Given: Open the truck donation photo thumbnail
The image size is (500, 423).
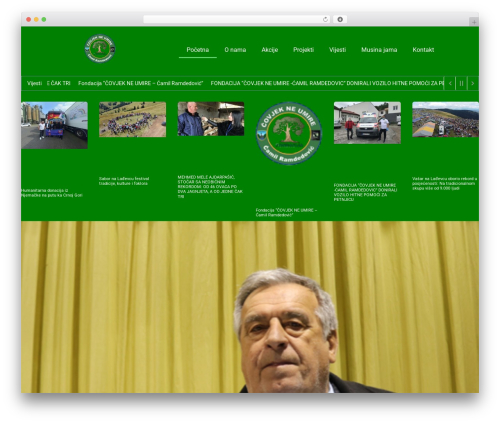Looking at the screenshot, I should (54, 125).
